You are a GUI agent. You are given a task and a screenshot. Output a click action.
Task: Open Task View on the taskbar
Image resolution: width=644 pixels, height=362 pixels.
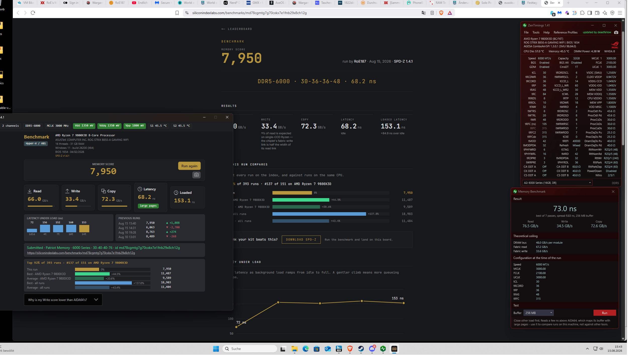click(283, 349)
